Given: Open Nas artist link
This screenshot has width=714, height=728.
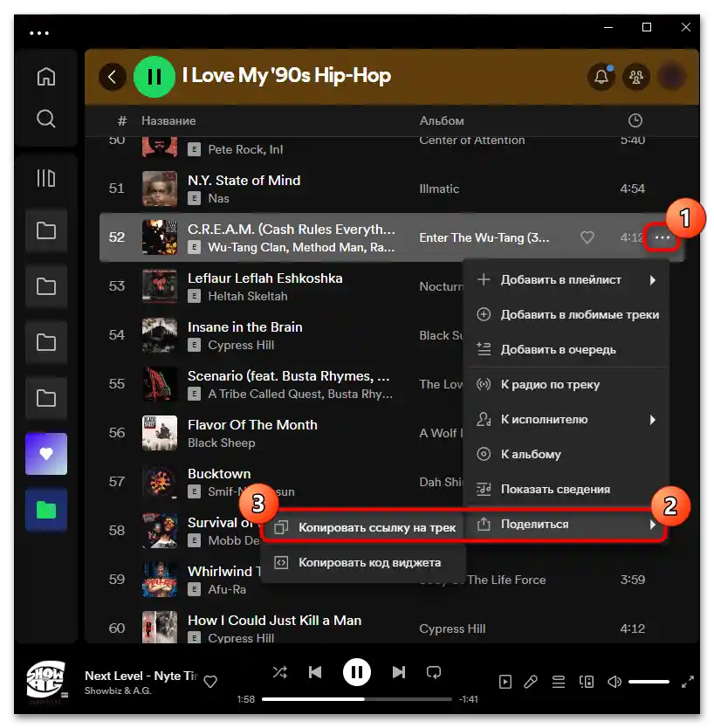Looking at the screenshot, I should pos(219,198).
